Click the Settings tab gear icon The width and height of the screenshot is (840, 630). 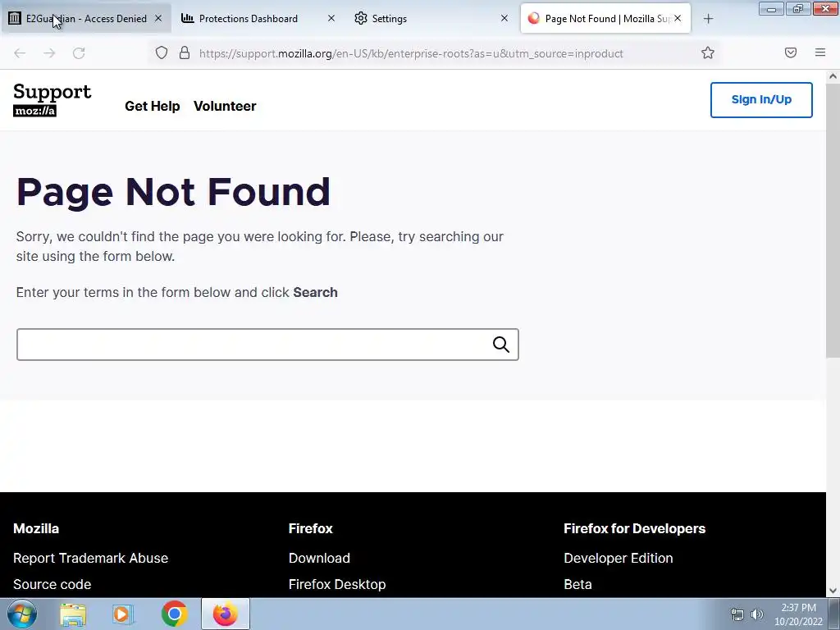(361, 18)
